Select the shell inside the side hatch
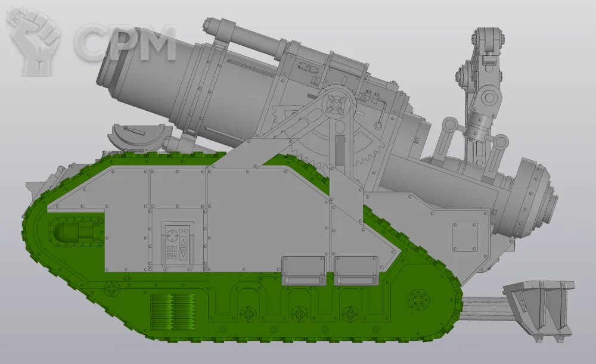Screen dimensions: 596x364 77,232
